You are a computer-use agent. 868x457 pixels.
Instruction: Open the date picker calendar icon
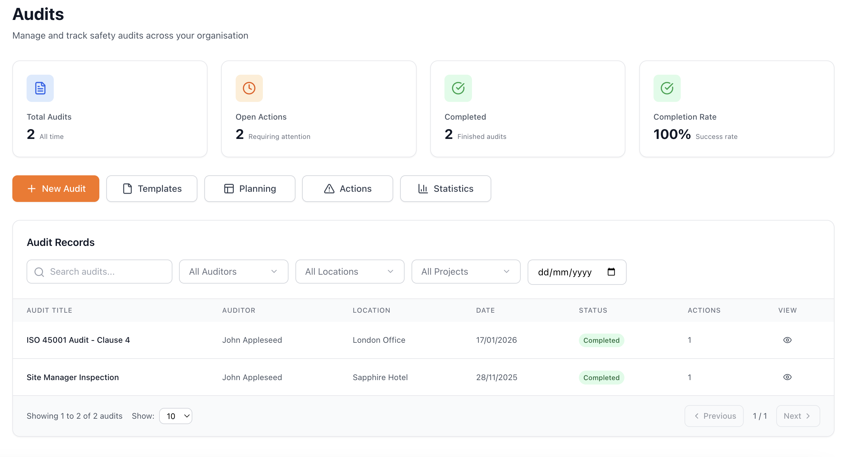tap(611, 272)
